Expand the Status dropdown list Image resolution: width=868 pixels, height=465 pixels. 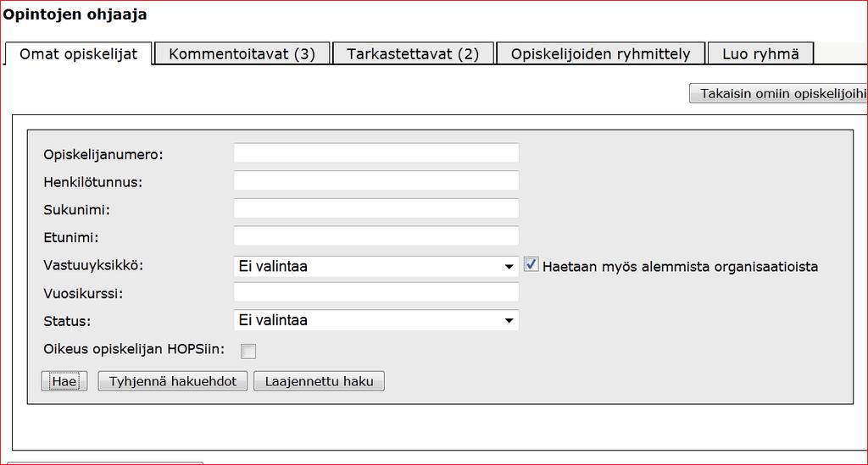(x=376, y=320)
